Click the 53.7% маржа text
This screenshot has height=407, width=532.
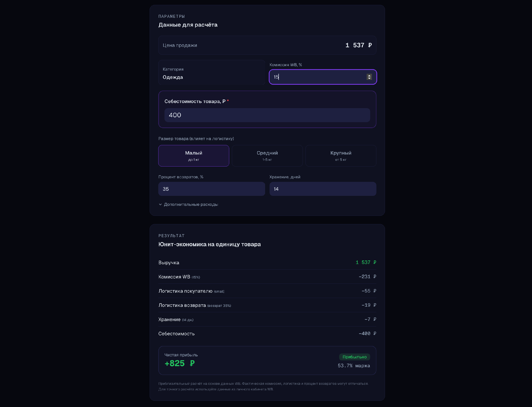pos(354,366)
